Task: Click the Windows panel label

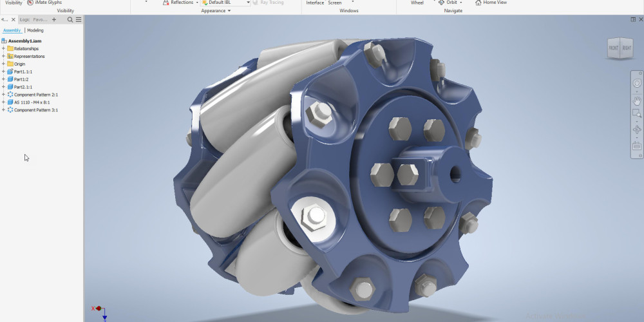Action: pos(348,11)
